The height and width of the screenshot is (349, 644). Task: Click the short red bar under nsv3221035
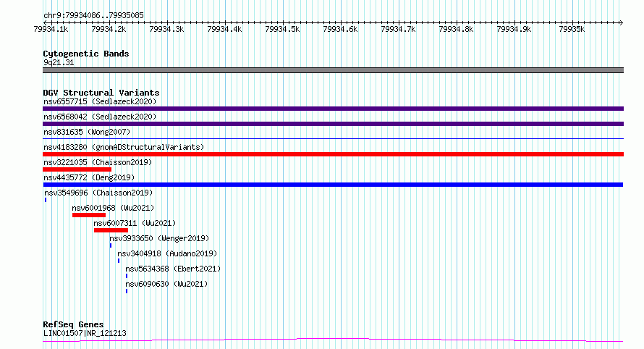click(77, 169)
